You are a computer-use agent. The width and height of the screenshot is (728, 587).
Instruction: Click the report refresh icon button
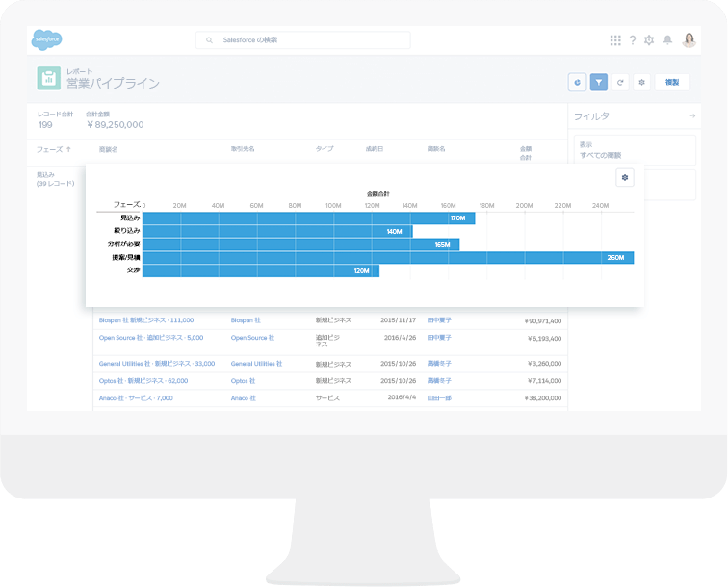(x=620, y=83)
